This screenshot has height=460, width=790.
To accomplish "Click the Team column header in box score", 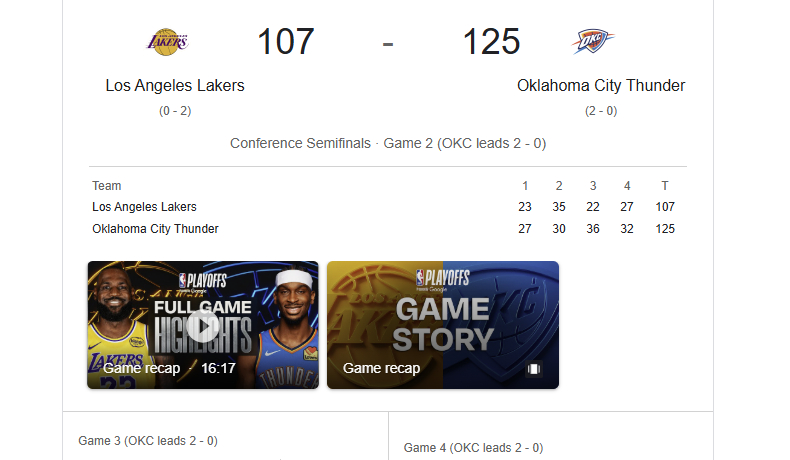I will [x=107, y=186].
